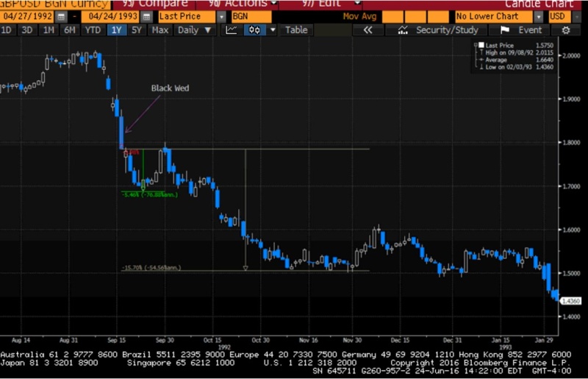Expand Last Price dropdown arrow
This screenshot has width=588, height=379.
[x=222, y=16]
